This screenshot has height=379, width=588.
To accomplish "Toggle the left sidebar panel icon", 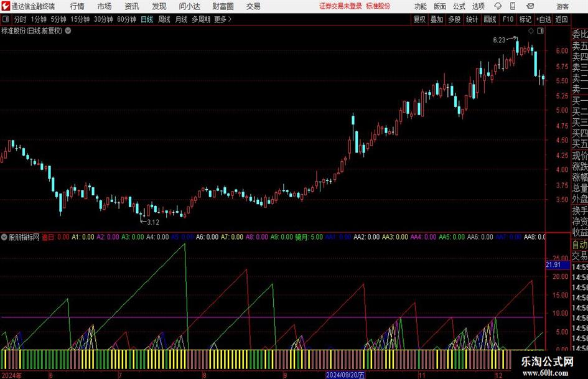I will coord(6,19).
